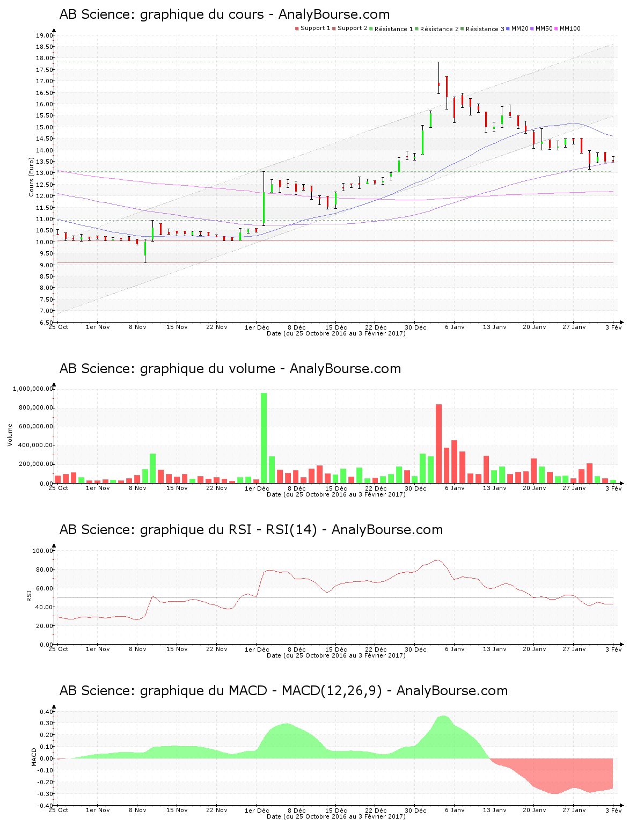644x832 pixels.
Task: Click the MM50 purple legend swatch
Action: pos(532,28)
